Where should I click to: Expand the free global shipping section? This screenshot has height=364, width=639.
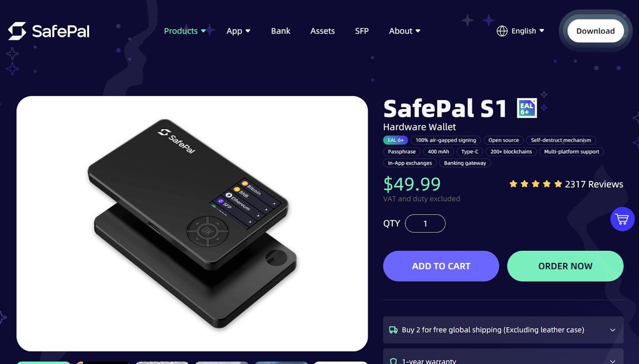pyautogui.click(x=503, y=330)
